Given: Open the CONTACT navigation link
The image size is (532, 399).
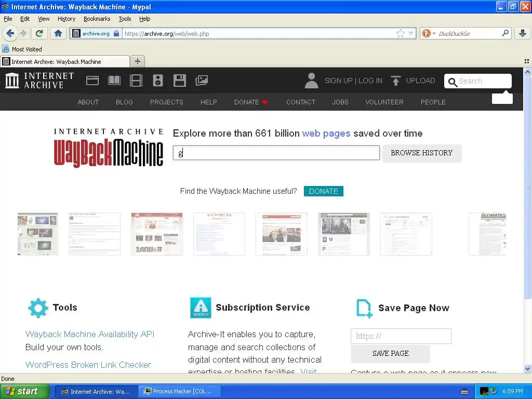Looking at the screenshot, I should pyautogui.click(x=301, y=102).
